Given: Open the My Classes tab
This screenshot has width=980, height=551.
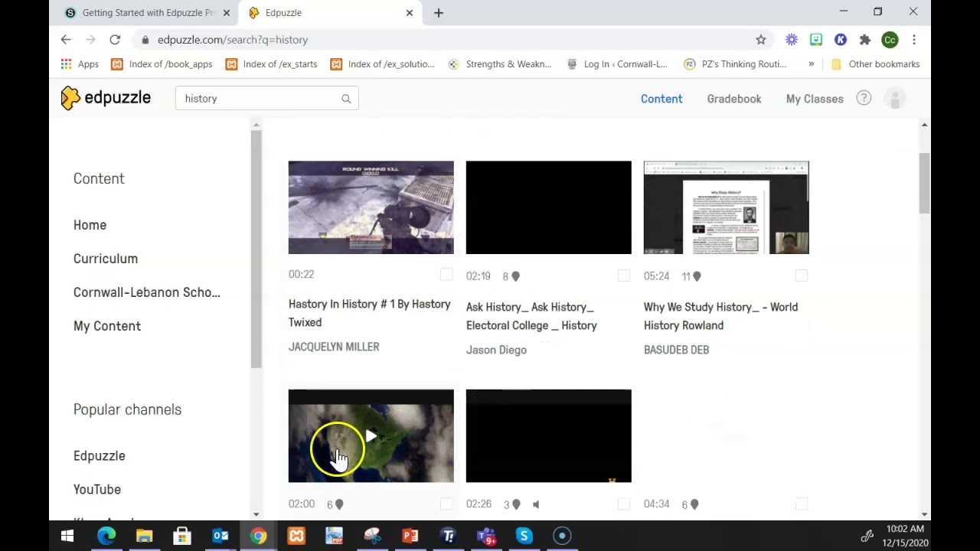Looking at the screenshot, I should (x=815, y=99).
